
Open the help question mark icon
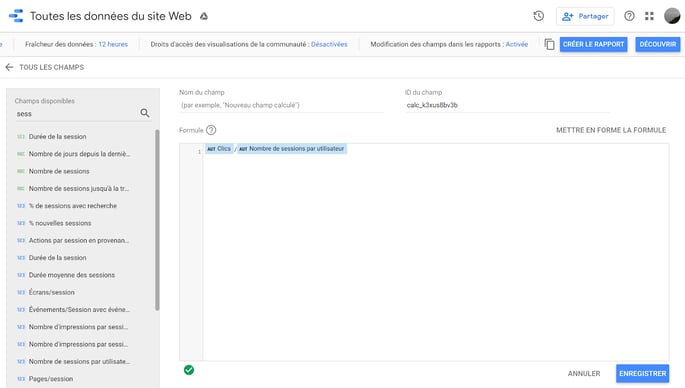629,16
